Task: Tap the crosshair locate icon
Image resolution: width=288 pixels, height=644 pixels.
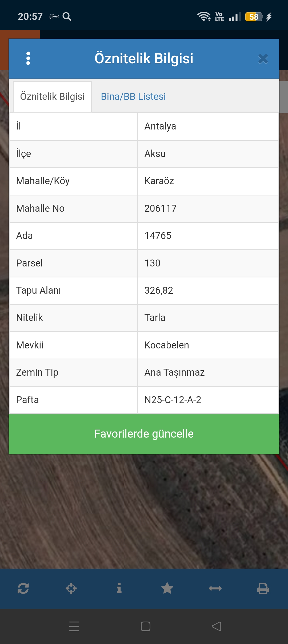Action: click(x=71, y=588)
